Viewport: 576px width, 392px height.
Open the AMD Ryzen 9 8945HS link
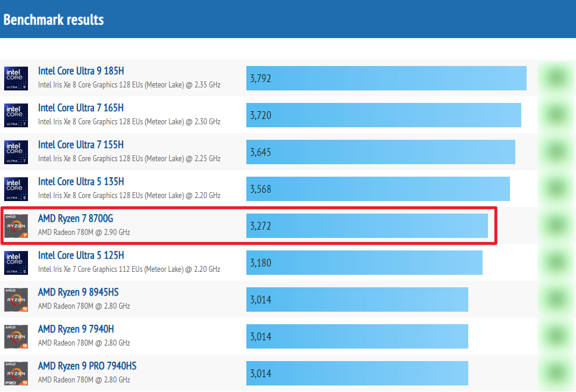click(x=78, y=293)
